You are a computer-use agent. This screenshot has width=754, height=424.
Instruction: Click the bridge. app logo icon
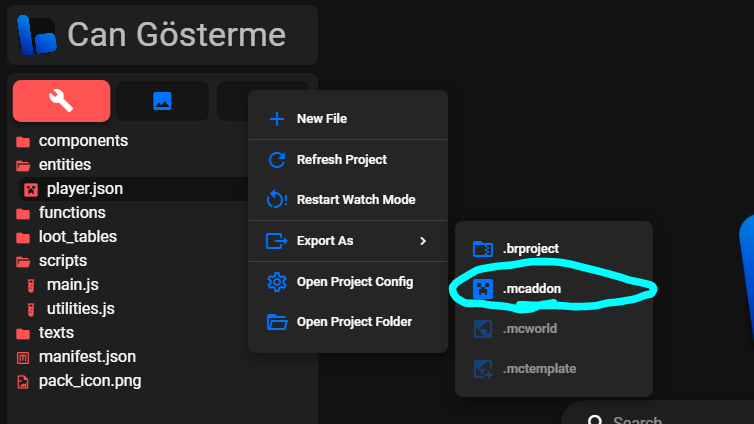click(x=36, y=35)
